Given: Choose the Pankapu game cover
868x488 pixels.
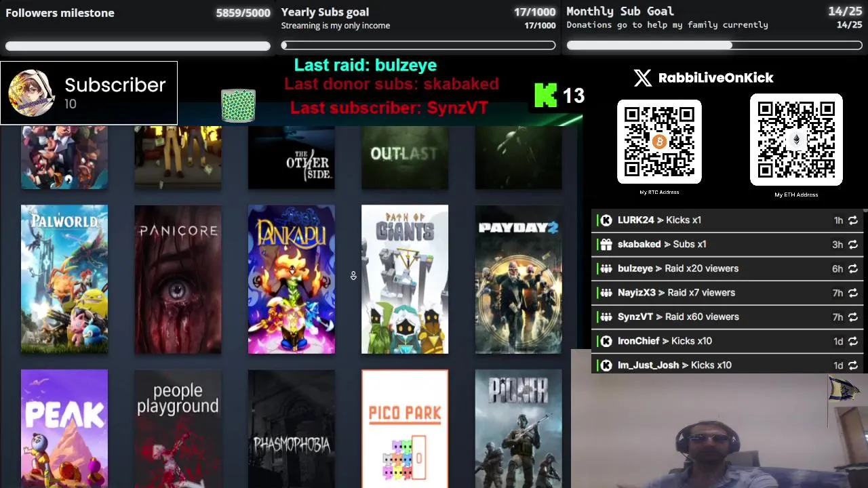Looking at the screenshot, I should (292, 279).
